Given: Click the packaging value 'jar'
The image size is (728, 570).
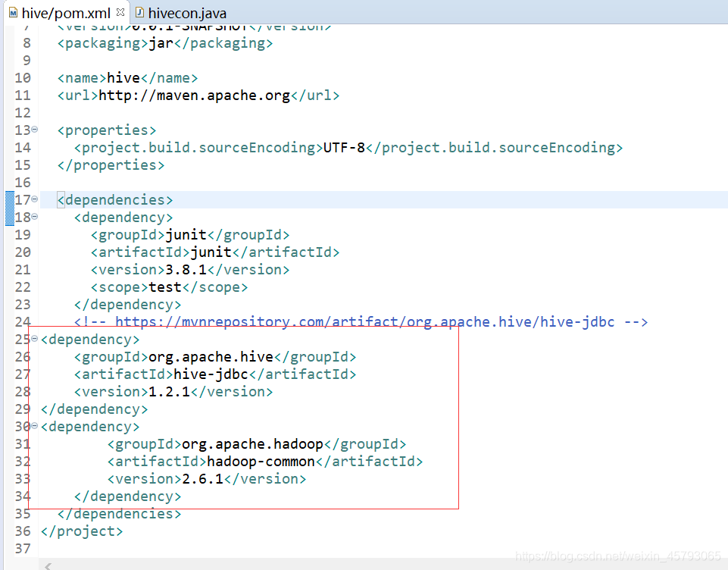Looking at the screenshot, I should (161, 43).
